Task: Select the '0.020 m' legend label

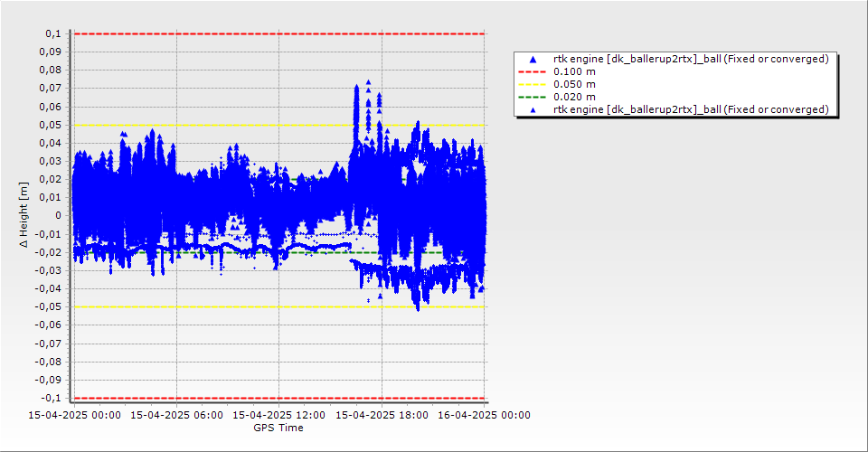Action: point(574,98)
